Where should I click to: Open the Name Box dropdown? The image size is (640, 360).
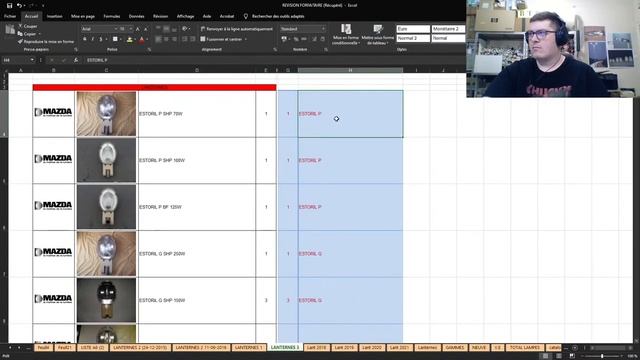click(32, 60)
